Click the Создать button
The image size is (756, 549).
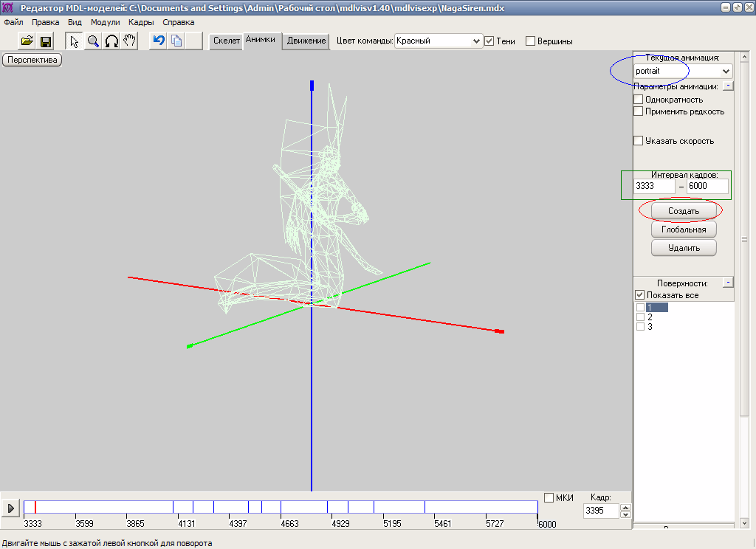(x=684, y=211)
